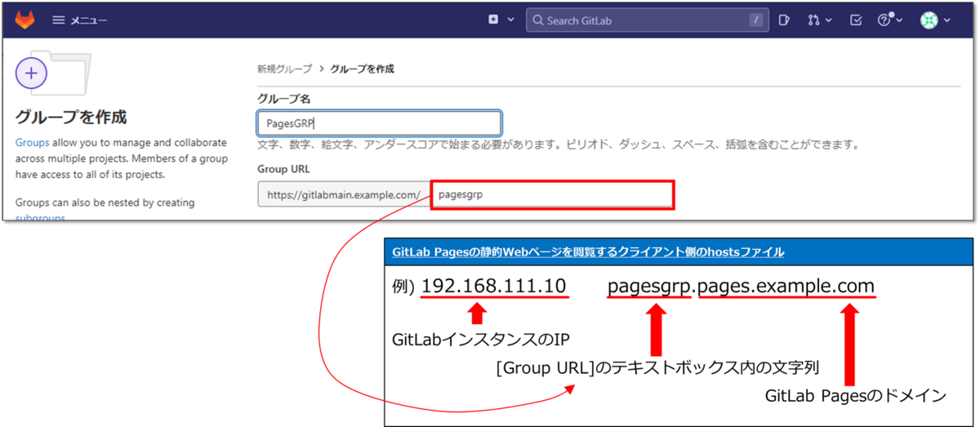
Task: Click the Group URL label
Action: [x=284, y=170]
